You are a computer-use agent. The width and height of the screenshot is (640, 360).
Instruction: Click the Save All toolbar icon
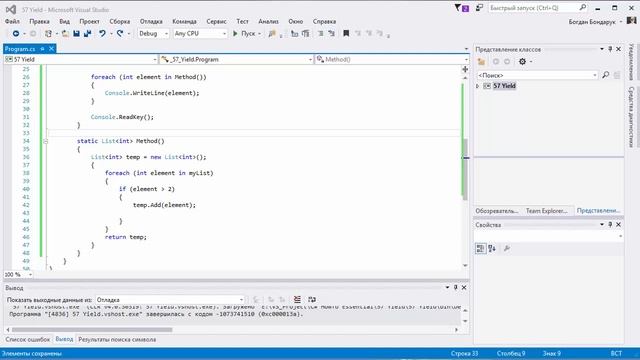pos(87,33)
